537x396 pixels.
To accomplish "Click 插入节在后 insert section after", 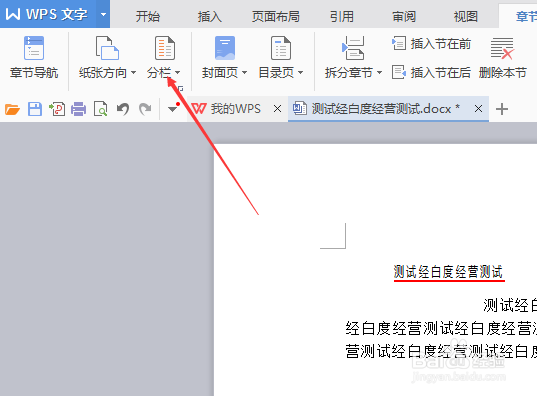I will click(x=431, y=72).
